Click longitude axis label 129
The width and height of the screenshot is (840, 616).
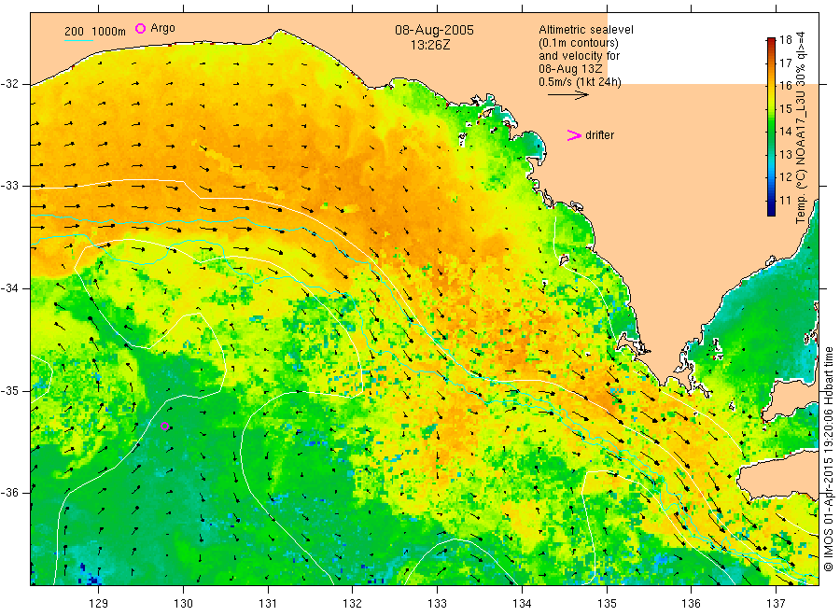coord(99,604)
